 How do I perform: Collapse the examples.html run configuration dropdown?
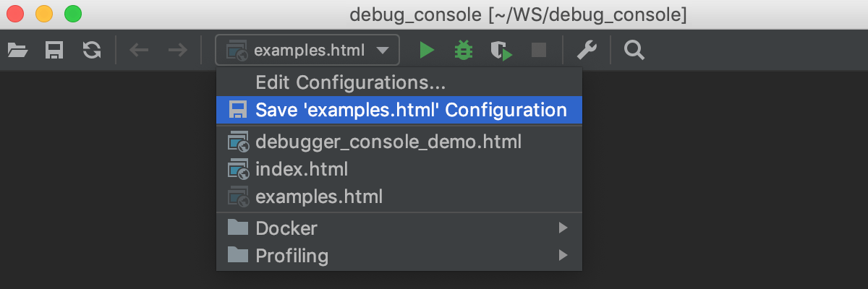[x=307, y=51]
